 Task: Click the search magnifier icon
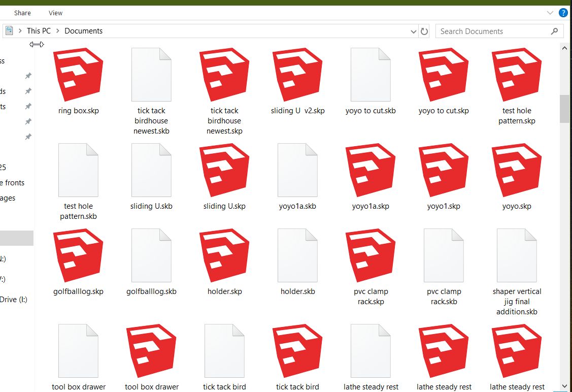click(554, 31)
